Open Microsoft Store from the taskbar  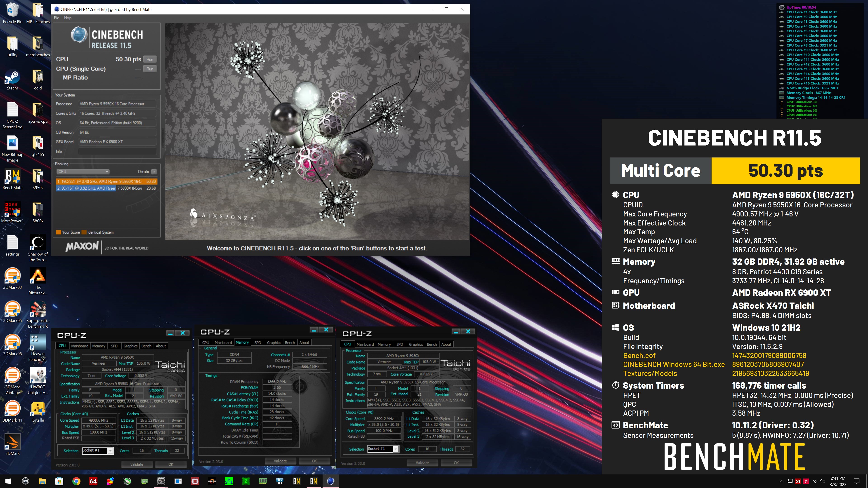(x=59, y=481)
